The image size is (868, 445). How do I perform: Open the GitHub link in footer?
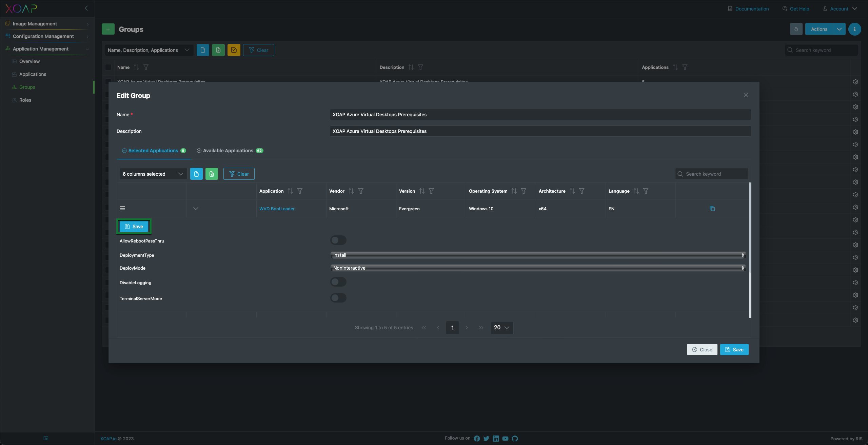point(515,439)
